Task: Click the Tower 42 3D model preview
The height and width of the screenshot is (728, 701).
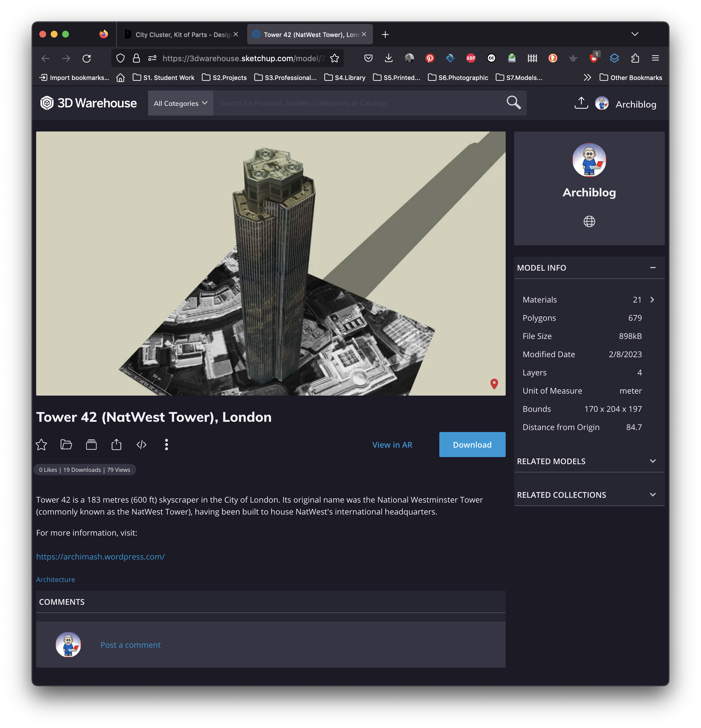Action: pyautogui.click(x=270, y=264)
